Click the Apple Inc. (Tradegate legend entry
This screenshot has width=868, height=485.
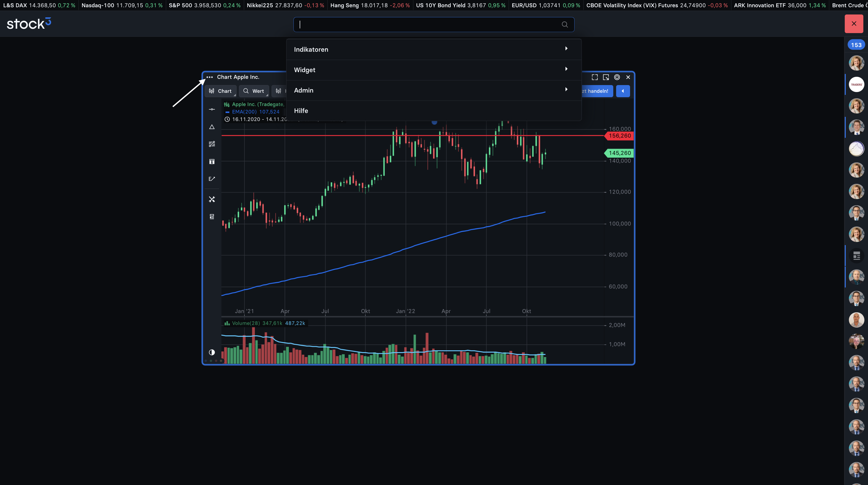(x=258, y=104)
